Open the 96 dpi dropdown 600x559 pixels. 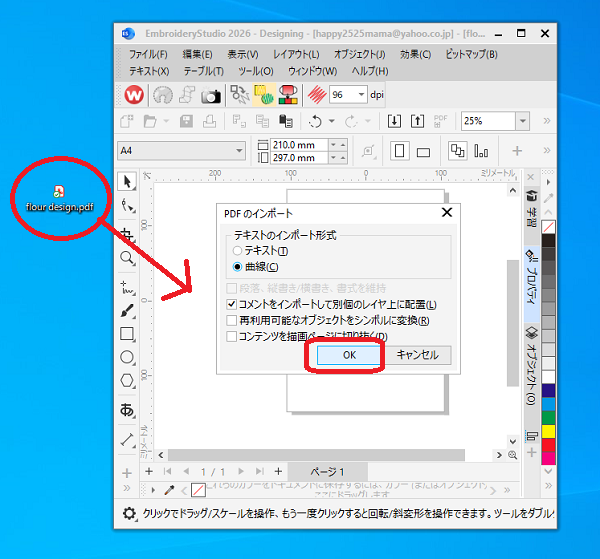click(x=361, y=95)
